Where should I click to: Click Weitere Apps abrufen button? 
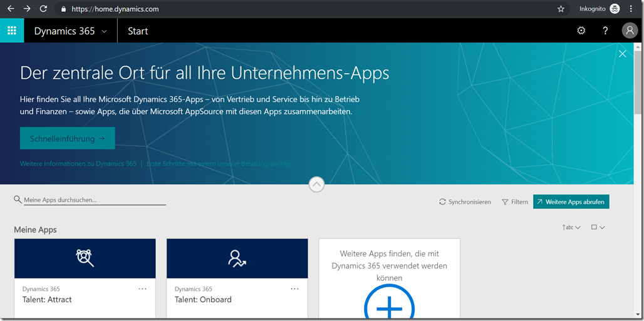[x=571, y=201]
